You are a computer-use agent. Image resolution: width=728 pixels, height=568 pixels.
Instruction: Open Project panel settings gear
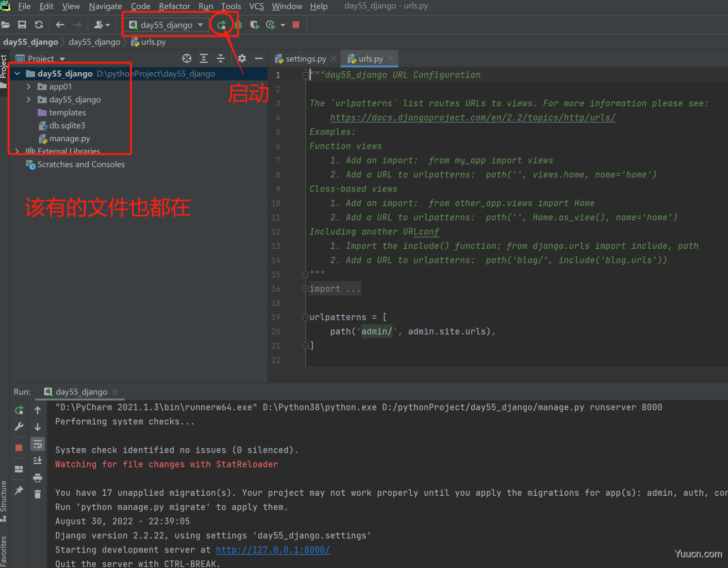(x=242, y=59)
